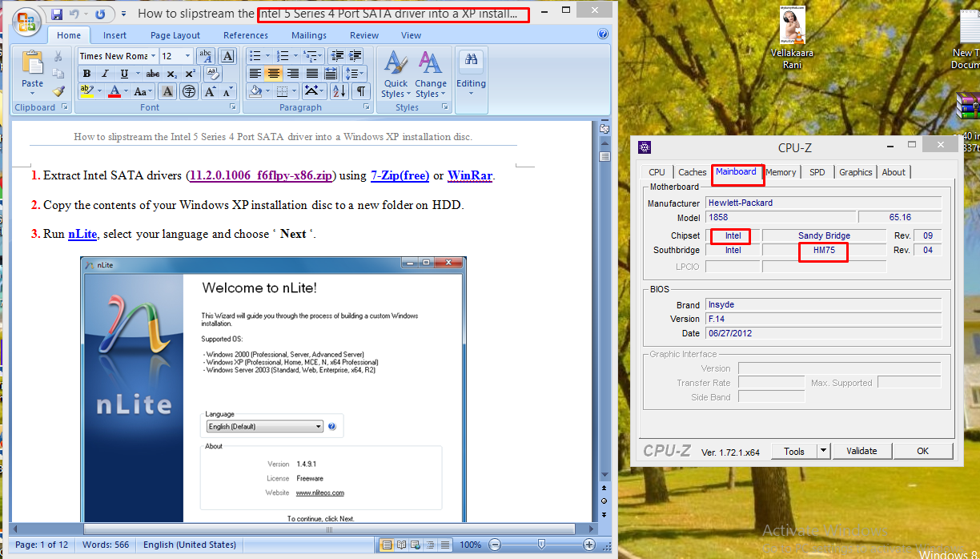Open the SPD tab in CPU-Z
This screenshot has height=559, width=980.
817,172
